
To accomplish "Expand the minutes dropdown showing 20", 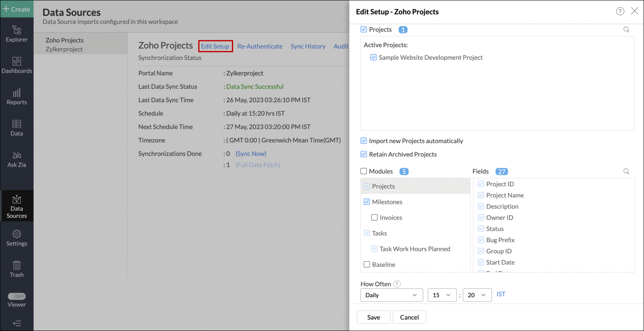I will point(477,295).
